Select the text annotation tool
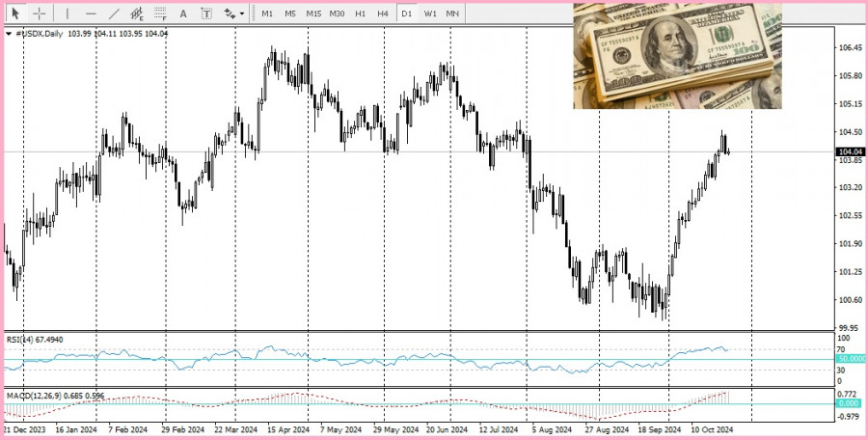The height and width of the screenshot is (440, 868). point(183,14)
